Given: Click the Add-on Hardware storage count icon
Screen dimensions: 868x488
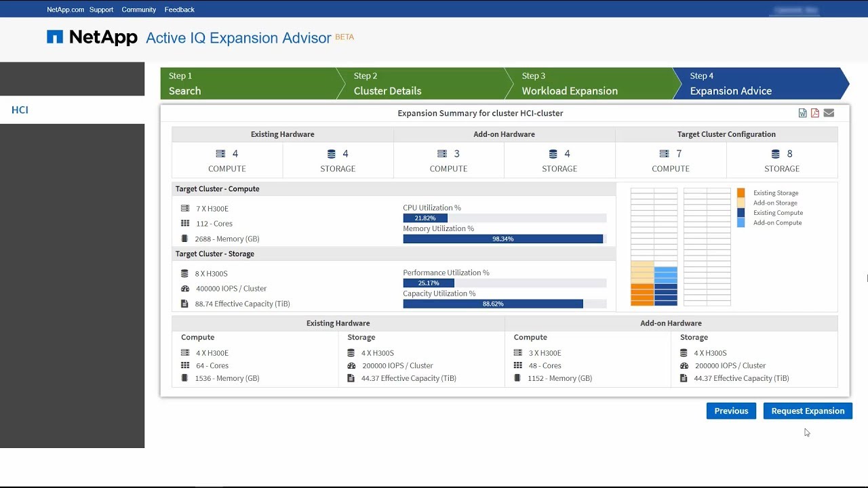Looking at the screenshot, I should 553,154.
